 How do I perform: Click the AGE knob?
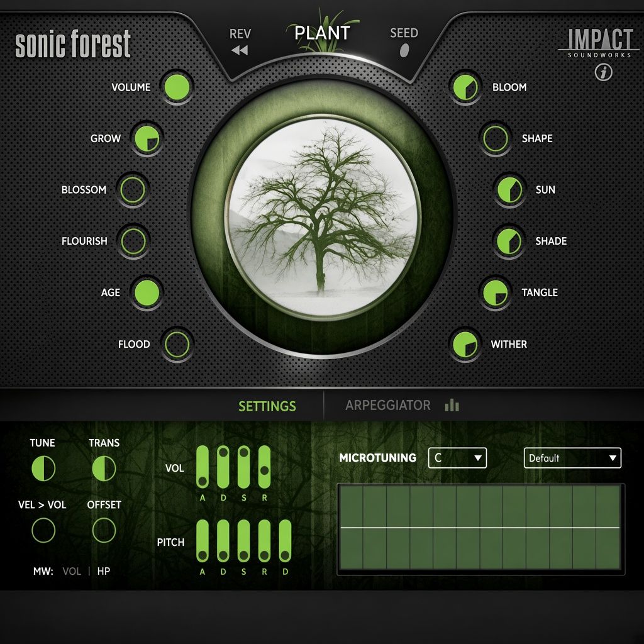click(147, 293)
